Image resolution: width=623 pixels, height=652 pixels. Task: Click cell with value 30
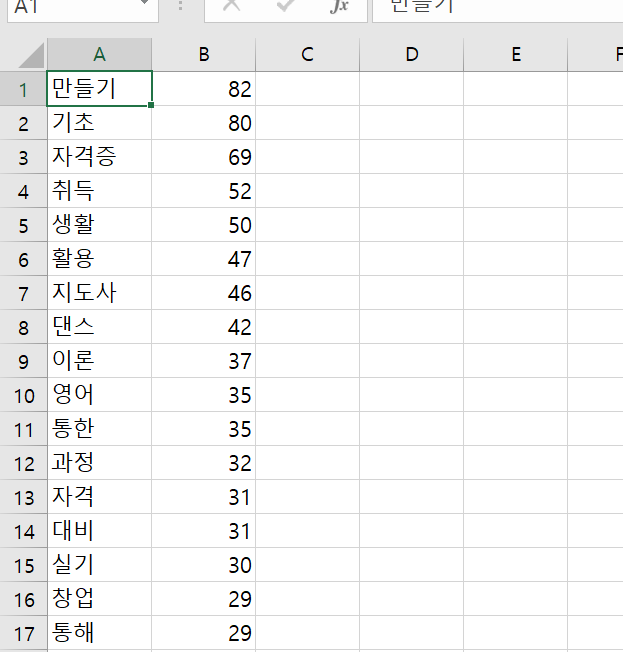(203, 566)
